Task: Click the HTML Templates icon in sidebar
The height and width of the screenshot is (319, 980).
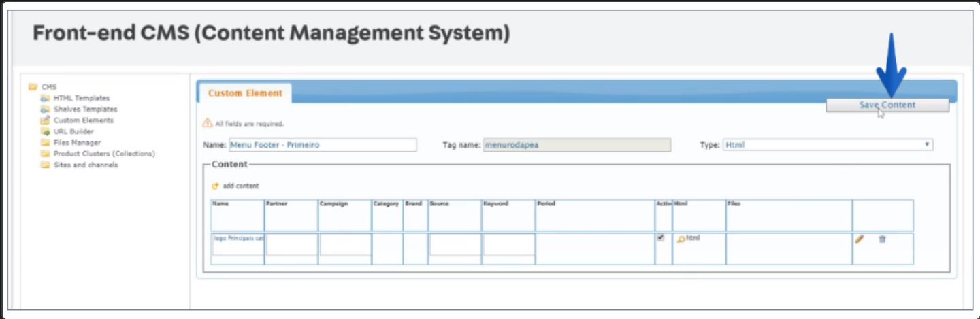Action: (x=45, y=98)
